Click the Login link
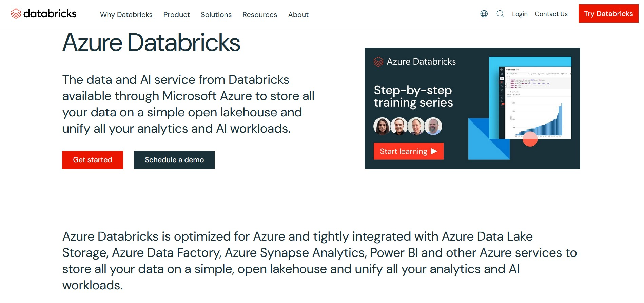 tap(520, 14)
